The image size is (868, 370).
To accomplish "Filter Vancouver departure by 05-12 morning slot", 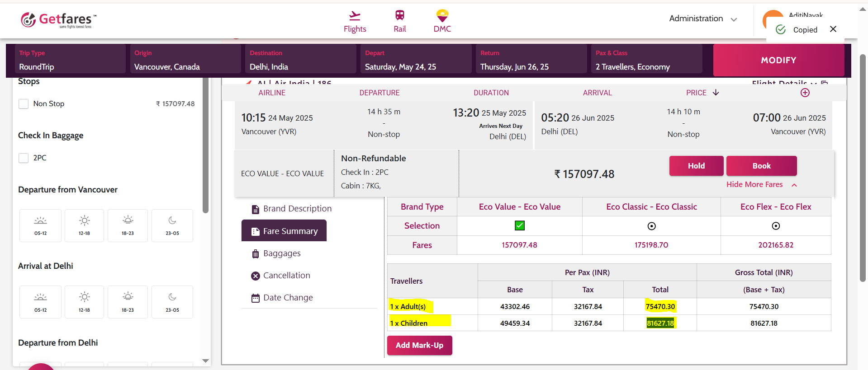I will coord(40,225).
